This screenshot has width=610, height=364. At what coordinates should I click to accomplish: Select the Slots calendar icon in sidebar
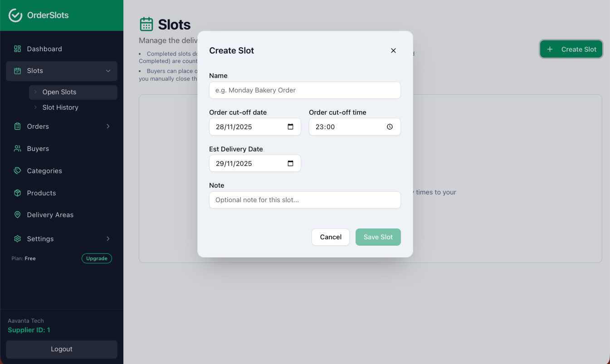[17, 71]
